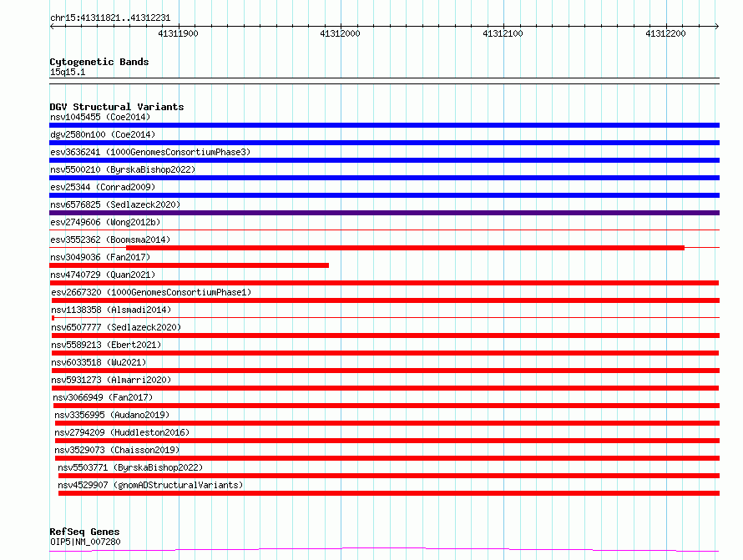
Task: Click the 41311900 ruler position label
Action: [x=178, y=33]
